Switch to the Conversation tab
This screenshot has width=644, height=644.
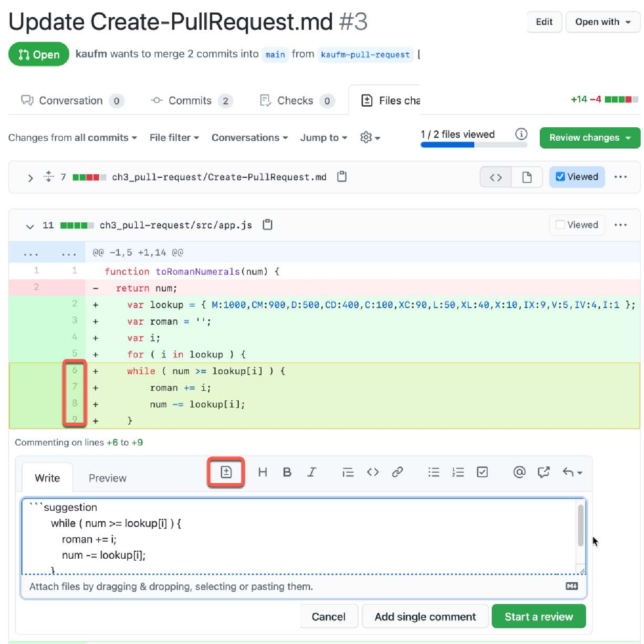coord(72,101)
